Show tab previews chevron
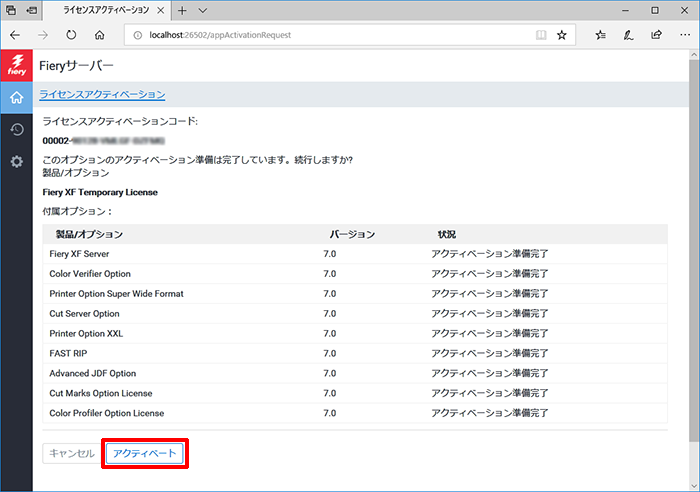 (x=203, y=10)
